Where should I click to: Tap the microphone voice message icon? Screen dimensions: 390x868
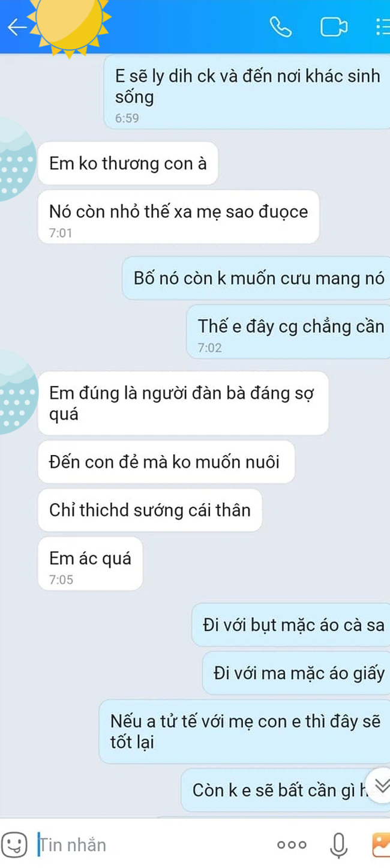[x=338, y=846]
